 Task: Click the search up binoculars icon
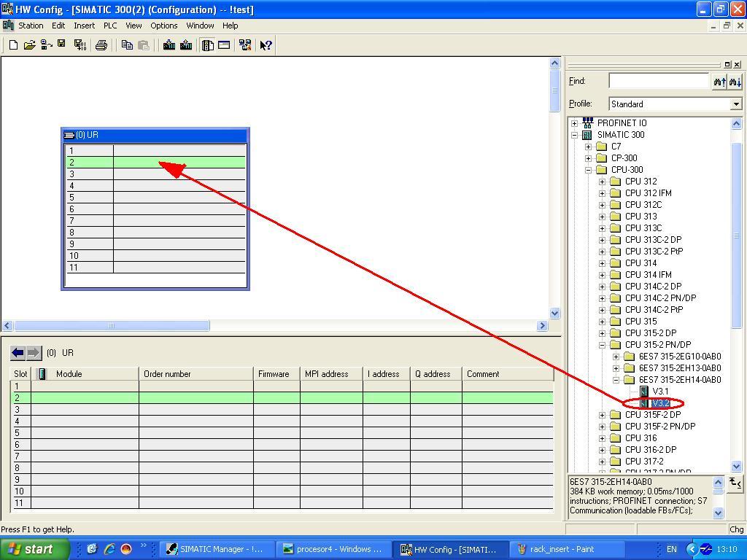720,82
